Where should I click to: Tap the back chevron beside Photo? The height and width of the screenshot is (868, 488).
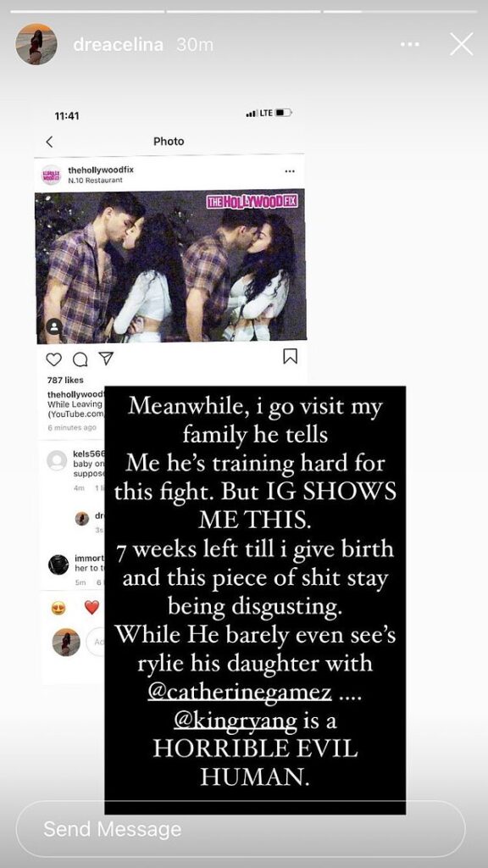(x=49, y=142)
